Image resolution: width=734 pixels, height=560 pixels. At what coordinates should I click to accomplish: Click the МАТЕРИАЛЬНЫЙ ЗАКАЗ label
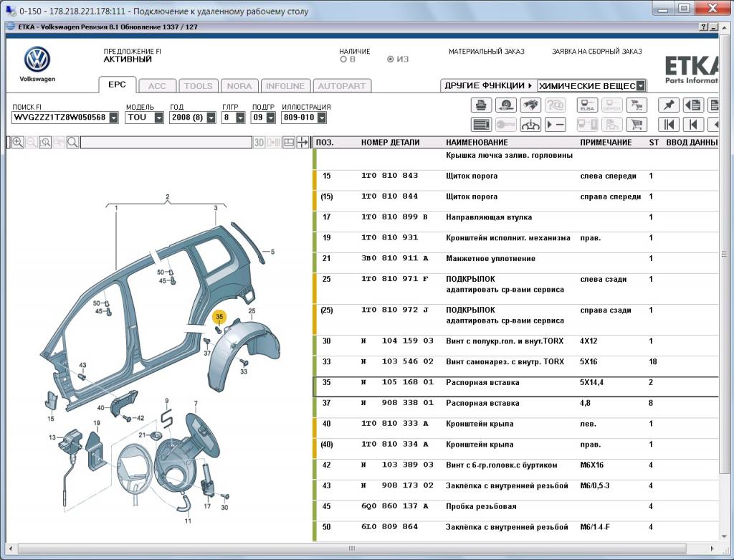pyautogui.click(x=487, y=52)
